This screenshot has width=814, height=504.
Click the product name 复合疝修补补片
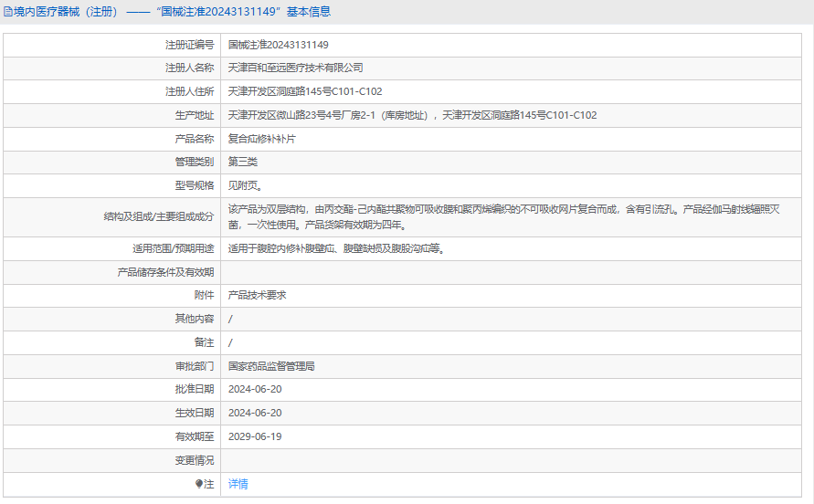click(261, 139)
